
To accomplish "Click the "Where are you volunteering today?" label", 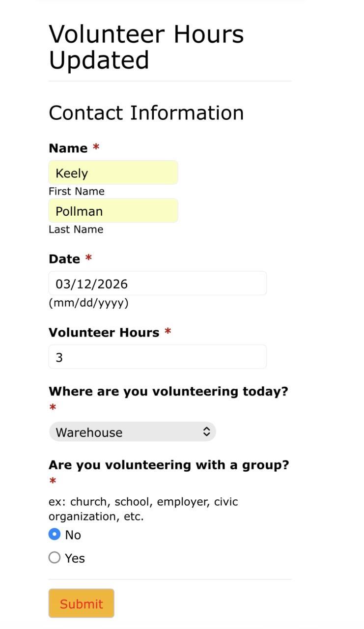I will [x=168, y=392].
